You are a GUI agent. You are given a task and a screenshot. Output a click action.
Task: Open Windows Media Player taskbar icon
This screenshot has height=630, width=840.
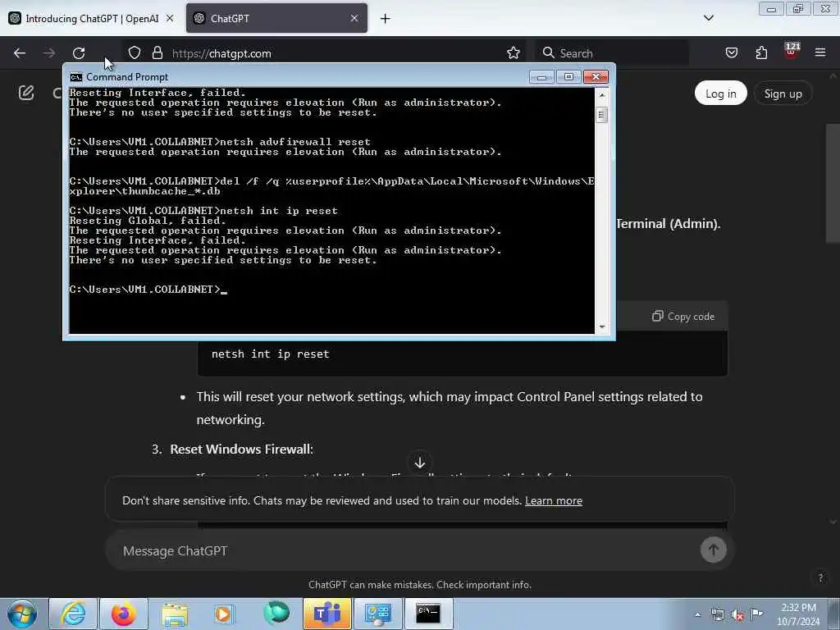[x=225, y=614]
